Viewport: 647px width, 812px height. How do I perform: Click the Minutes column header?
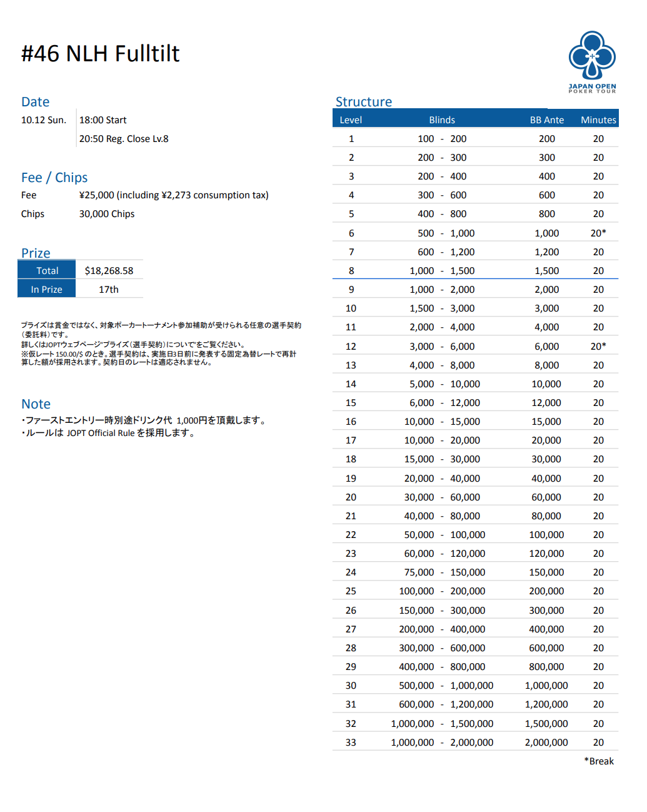(598, 120)
